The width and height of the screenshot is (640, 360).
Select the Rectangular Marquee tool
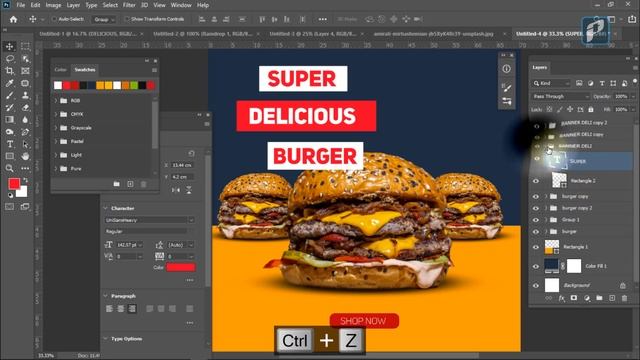[x=25, y=46]
